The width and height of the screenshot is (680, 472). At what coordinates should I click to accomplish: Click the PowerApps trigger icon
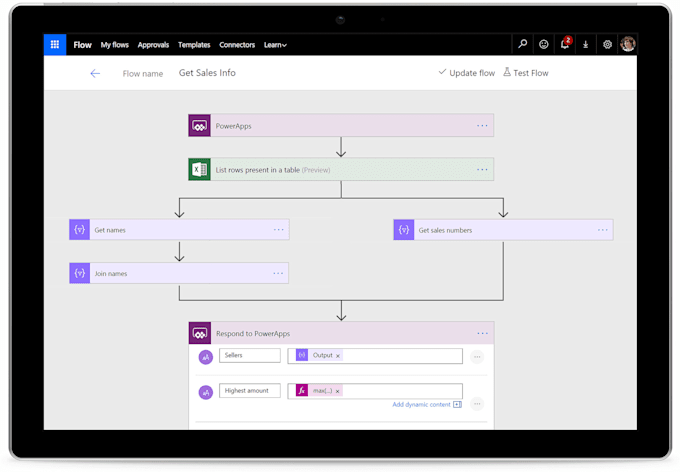(x=199, y=126)
